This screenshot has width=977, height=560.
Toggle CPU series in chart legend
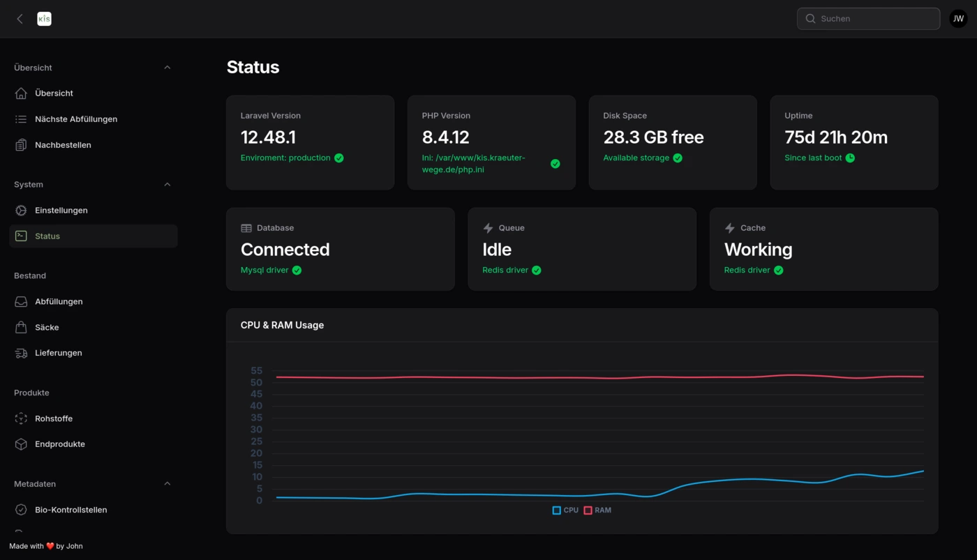(565, 510)
